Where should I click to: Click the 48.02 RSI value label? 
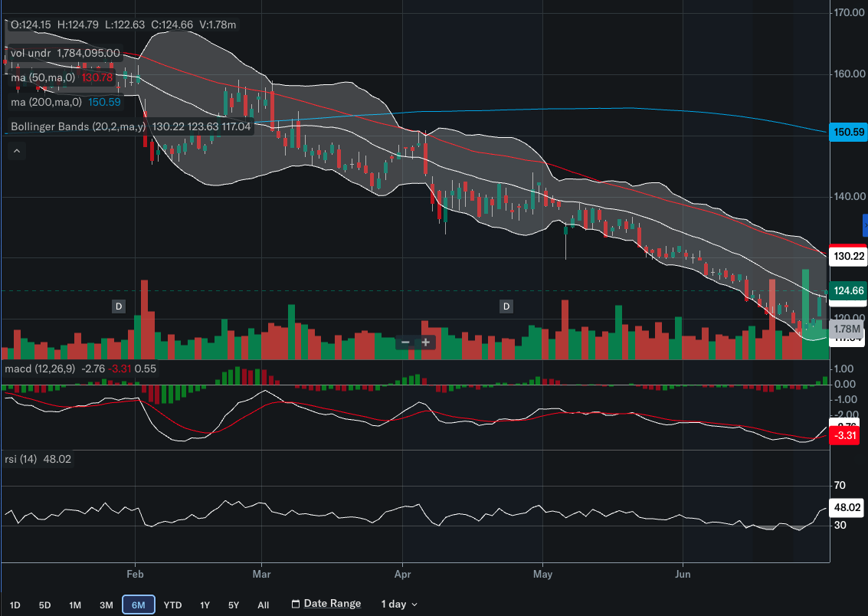[847, 506]
